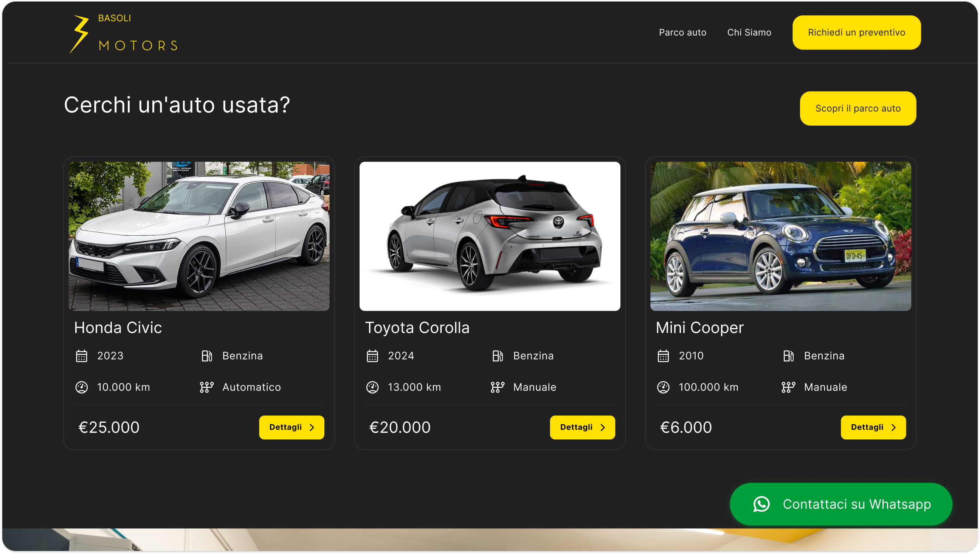
Task: Go to the Chi Siamo page
Action: point(749,33)
